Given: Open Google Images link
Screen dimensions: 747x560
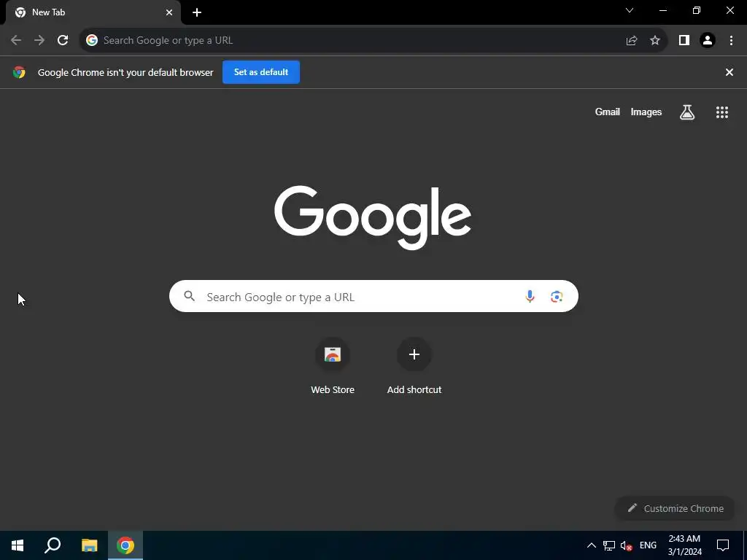Looking at the screenshot, I should (x=646, y=112).
